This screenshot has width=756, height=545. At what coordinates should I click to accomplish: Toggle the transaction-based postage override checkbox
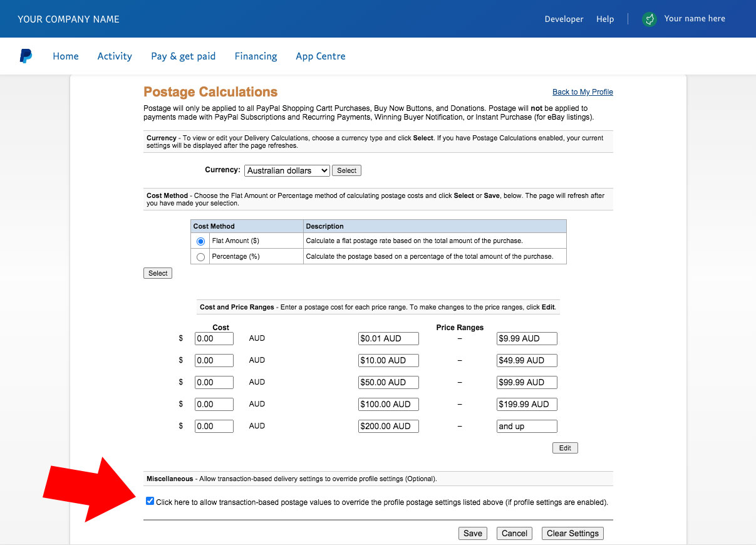[150, 501]
